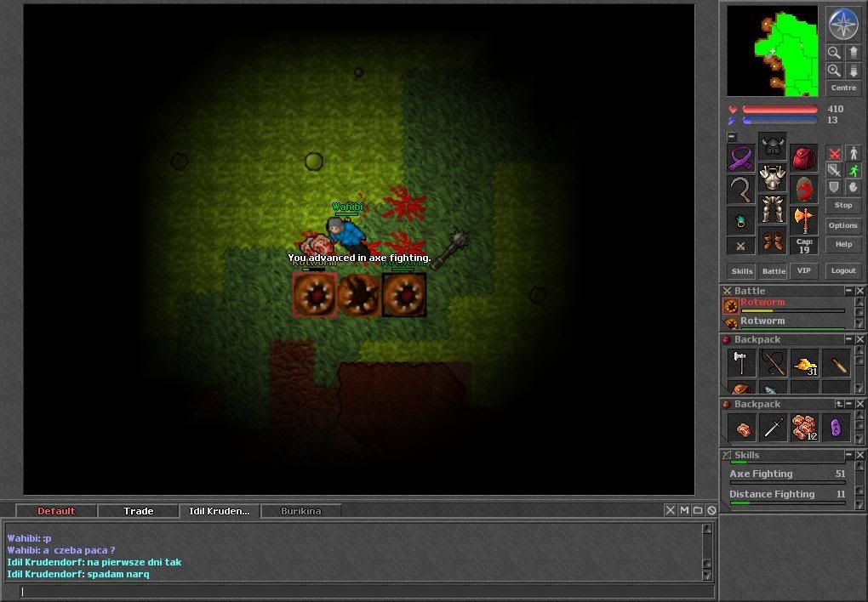Open combat controls crossed swords button
The height and width of the screenshot is (602, 868).
[740, 247]
